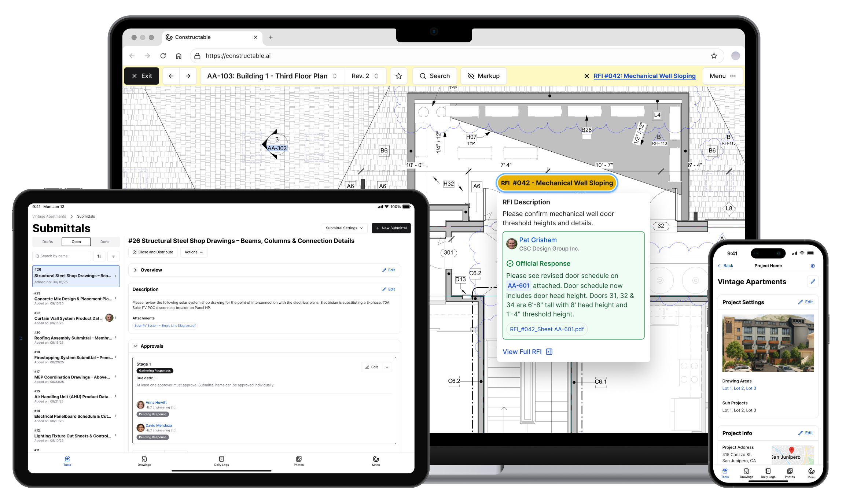Viewport: 868px width, 488px height.
Task: Select the Markup tool in the drawing toolbar
Action: click(x=483, y=76)
